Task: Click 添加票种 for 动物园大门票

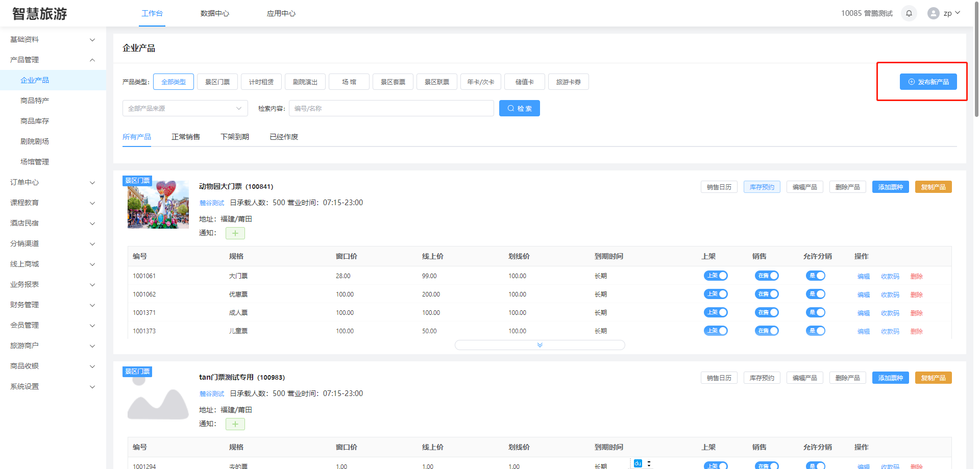Action: pyautogui.click(x=890, y=187)
